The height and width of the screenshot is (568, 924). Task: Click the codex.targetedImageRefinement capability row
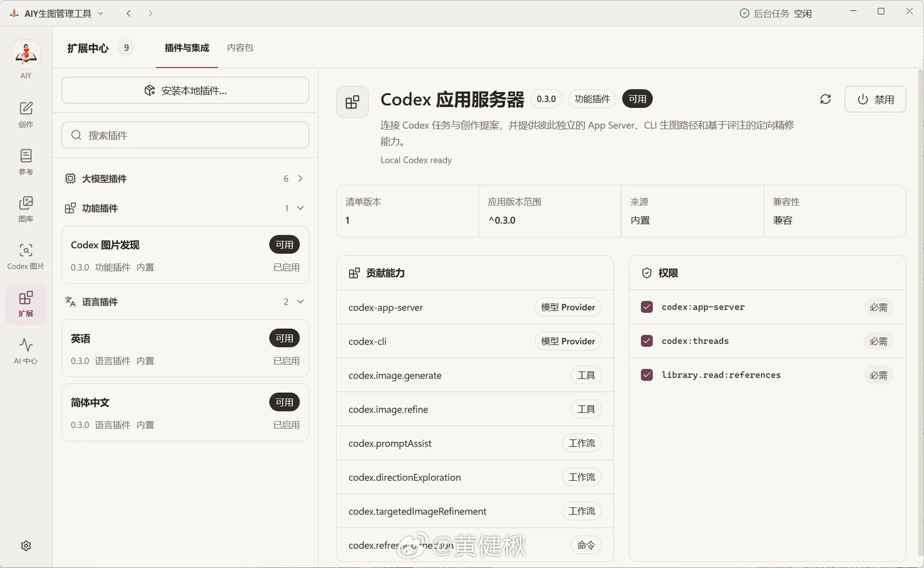pos(475,510)
